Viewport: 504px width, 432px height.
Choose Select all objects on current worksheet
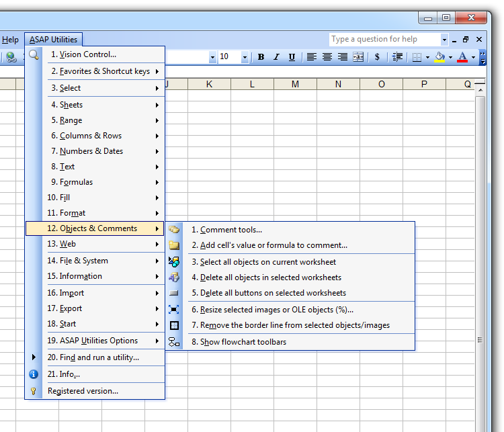[x=290, y=262]
